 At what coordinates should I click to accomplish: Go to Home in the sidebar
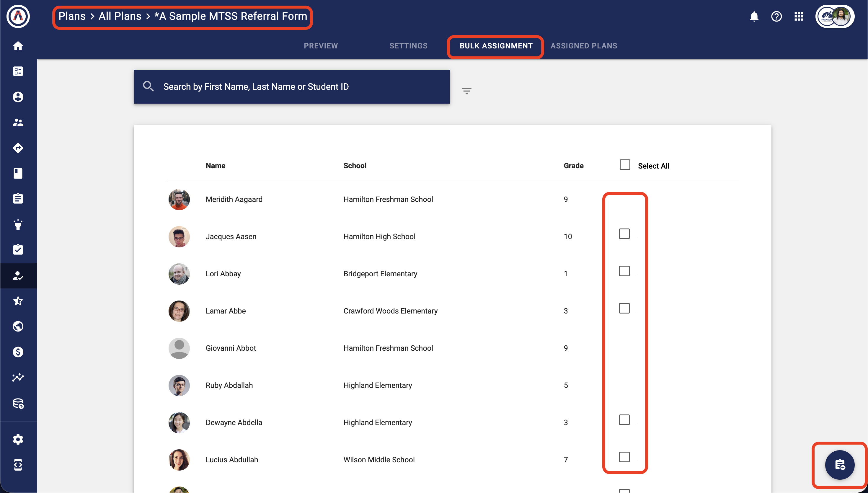point(18,46)
